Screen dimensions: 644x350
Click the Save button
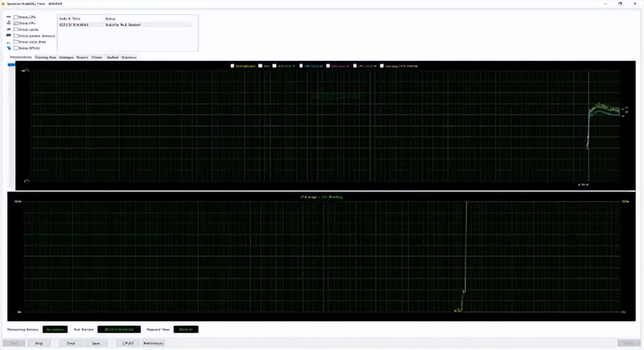(96, 343)
